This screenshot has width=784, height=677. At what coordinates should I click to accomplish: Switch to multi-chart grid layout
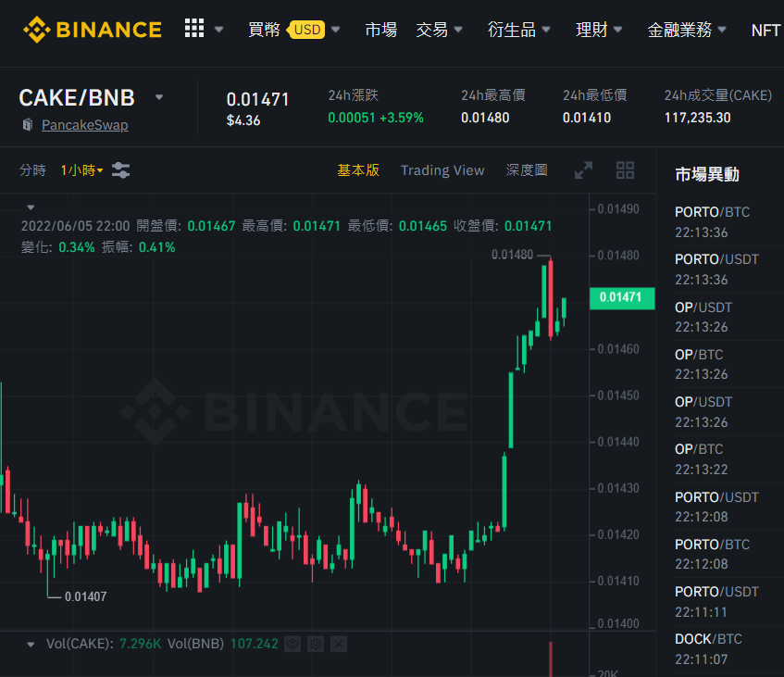[625, 170]
